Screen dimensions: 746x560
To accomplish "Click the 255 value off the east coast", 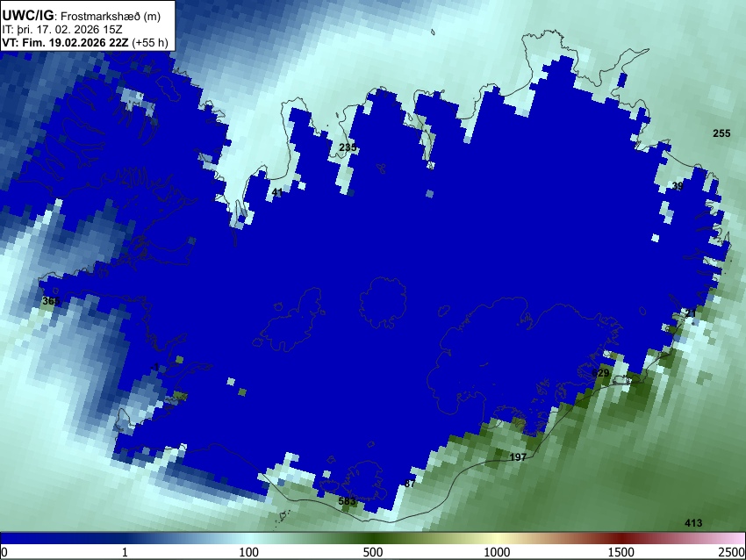I will [721, 133].
